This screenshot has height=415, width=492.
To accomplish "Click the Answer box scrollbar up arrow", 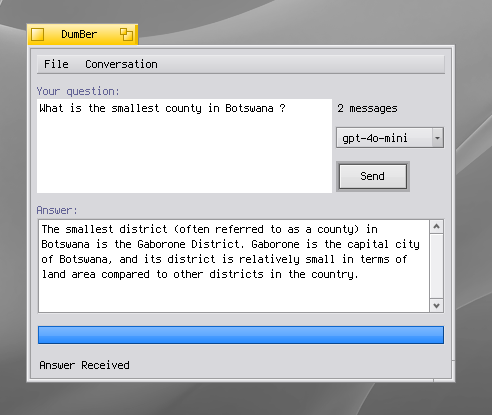I will point(436,227).
